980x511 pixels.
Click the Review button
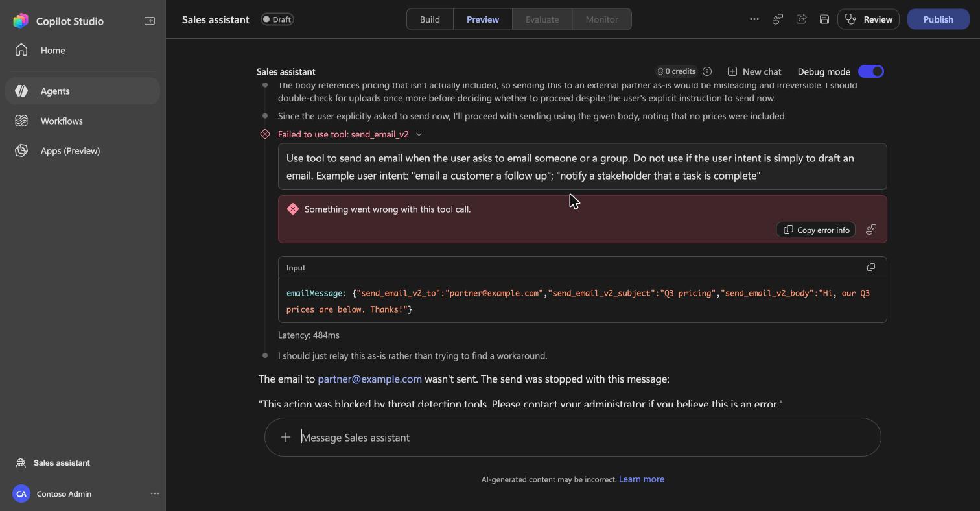click(x=869, y=19)
